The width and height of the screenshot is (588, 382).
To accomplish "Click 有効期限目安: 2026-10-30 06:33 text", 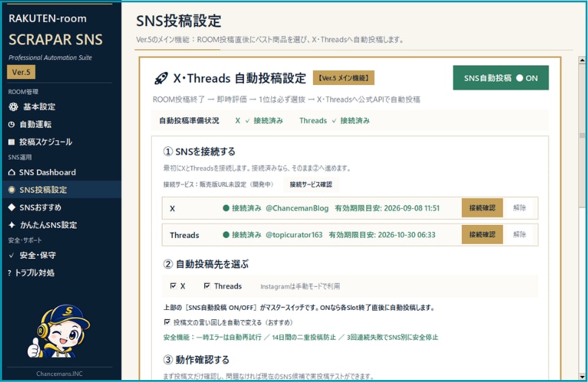I will coord(382,235).
